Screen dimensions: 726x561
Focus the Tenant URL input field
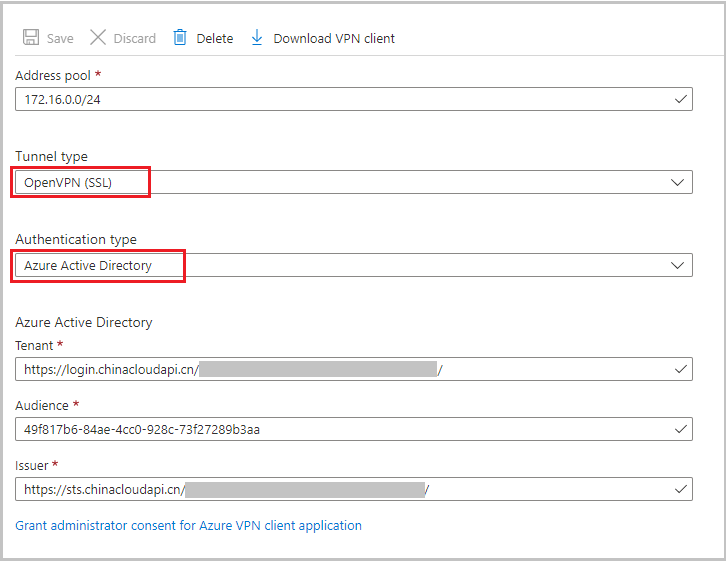(354, 369)
